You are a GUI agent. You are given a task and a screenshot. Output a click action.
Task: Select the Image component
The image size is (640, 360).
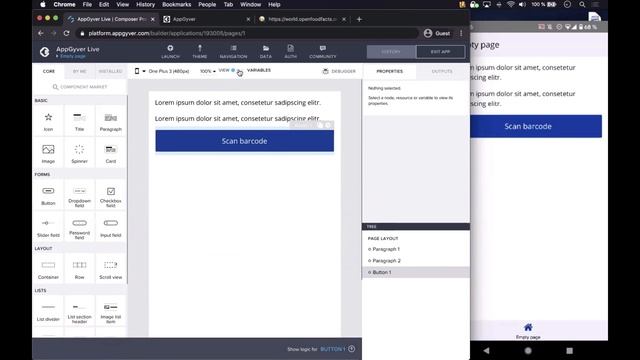48,154
